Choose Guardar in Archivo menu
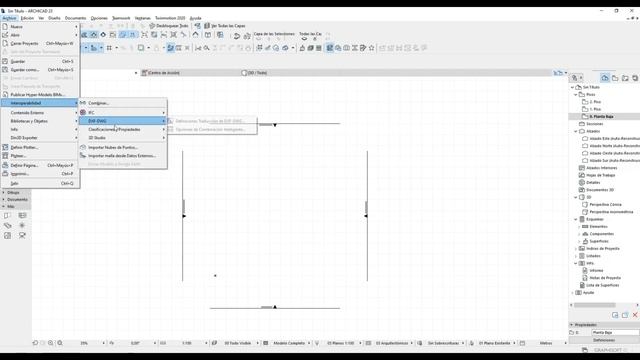 pyautogui.click(x=40, y=61)
